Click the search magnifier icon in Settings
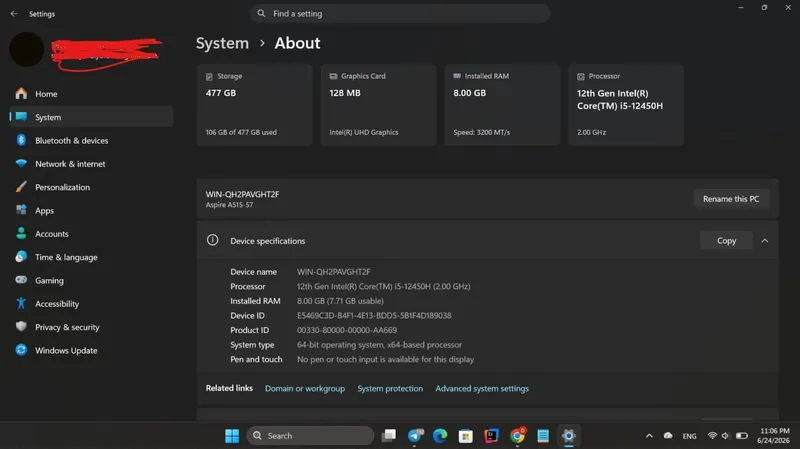 261,13
